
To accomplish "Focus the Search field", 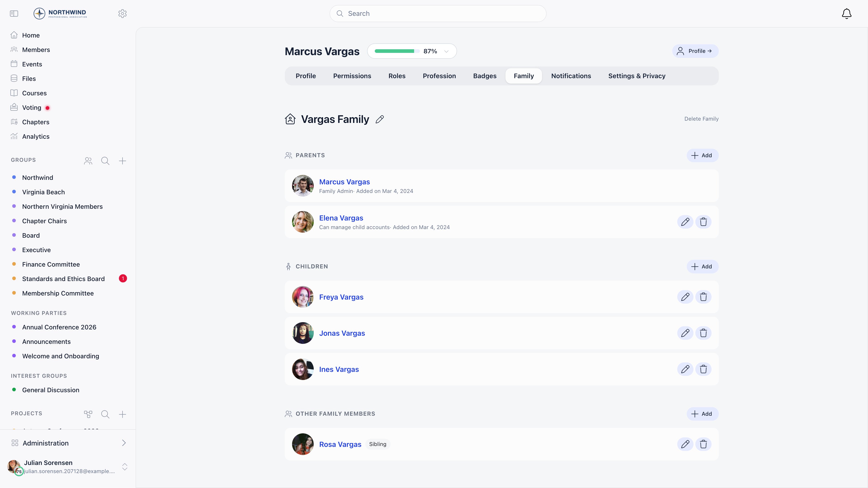I will [x=438, y=14].
